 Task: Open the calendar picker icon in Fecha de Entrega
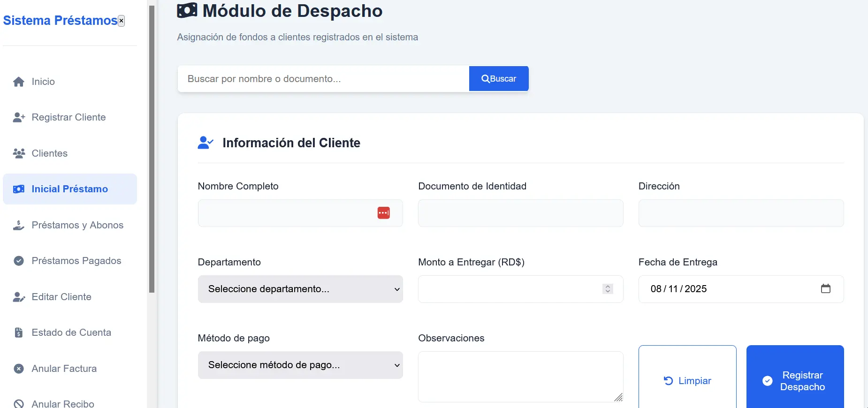coord(826,288)
